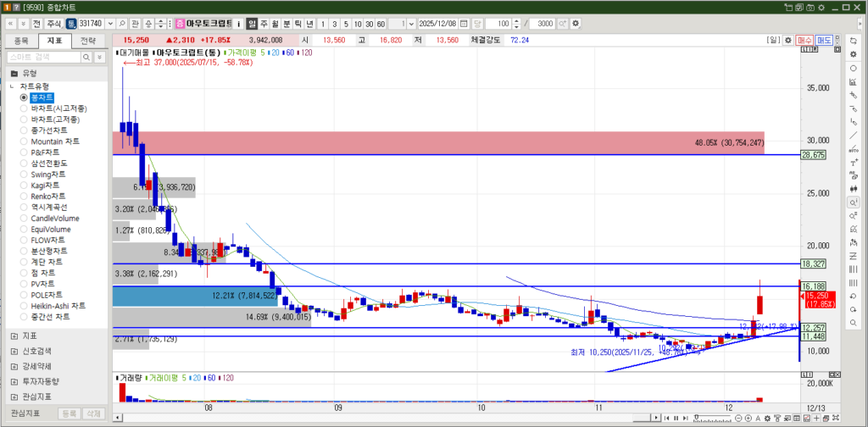Select the text annotation tool
The image size is (868, 427).
(x=852, y=163)
